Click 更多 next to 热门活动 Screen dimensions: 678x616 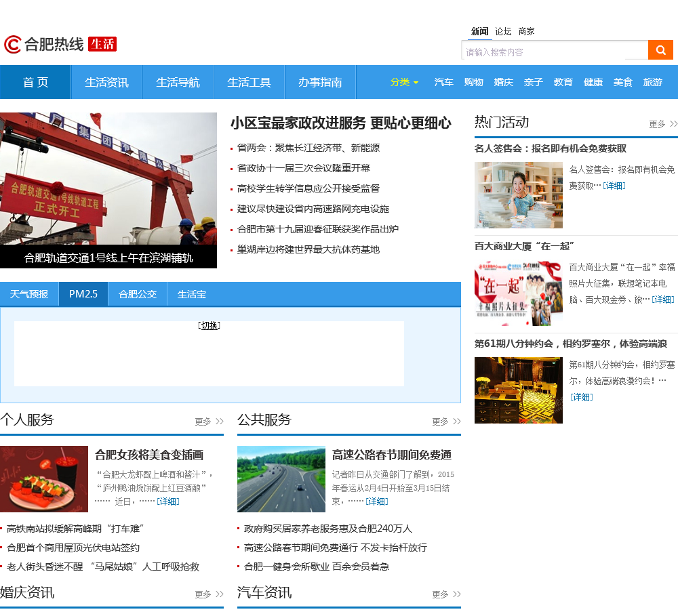tap(663, 124)
